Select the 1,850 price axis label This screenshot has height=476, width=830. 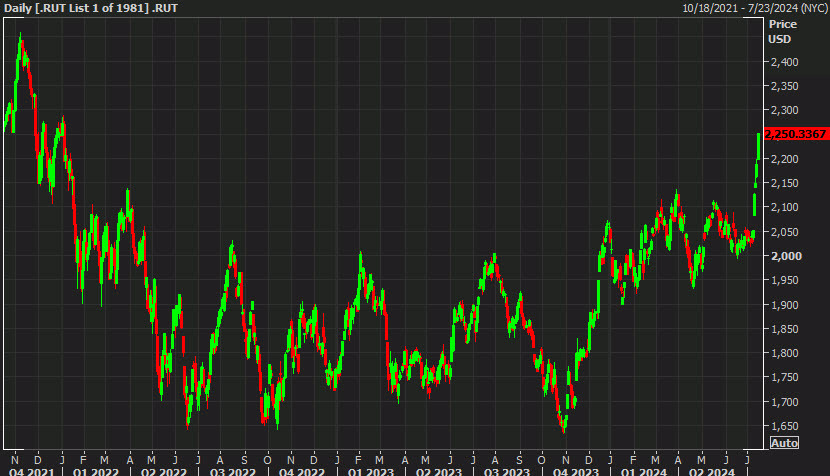click(x=784, y=329)
